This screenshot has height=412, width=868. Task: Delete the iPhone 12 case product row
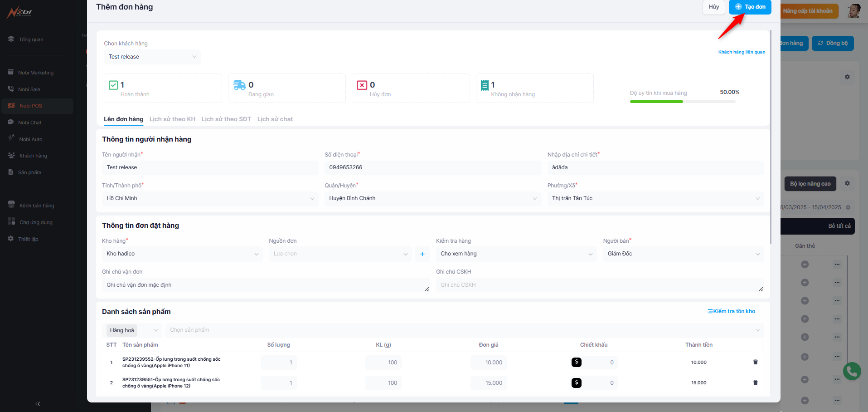tap(755, 383)
